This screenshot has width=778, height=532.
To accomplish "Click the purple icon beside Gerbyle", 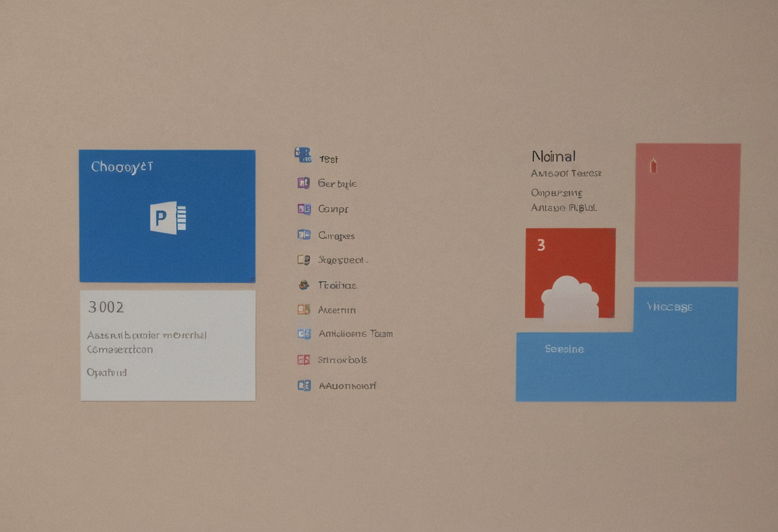I will (x=303, y=183).
